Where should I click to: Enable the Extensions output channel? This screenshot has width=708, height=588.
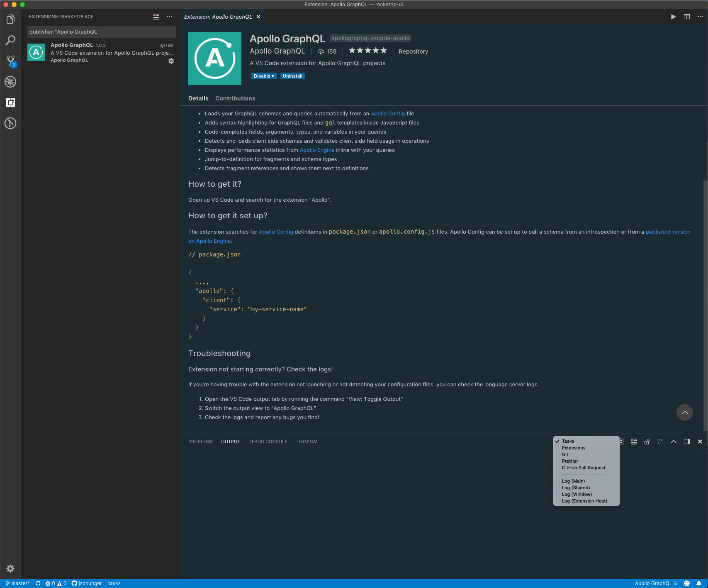pyautogui.click(x=574, y=448)
